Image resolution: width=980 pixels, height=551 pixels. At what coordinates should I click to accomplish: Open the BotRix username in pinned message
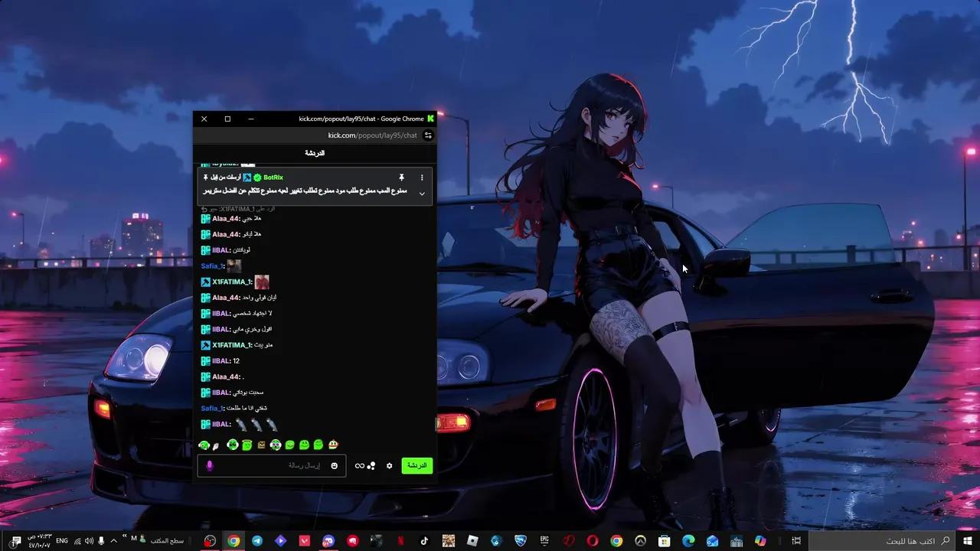(x=273, y=178)
